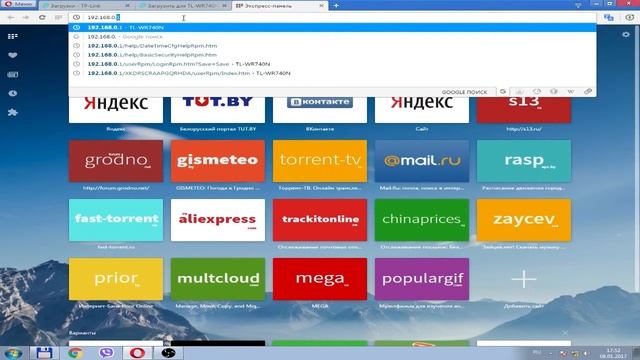Viewport: 640px width, 360px height.
Task: Click the taskbar clock and date
Action: pos(613,353)
